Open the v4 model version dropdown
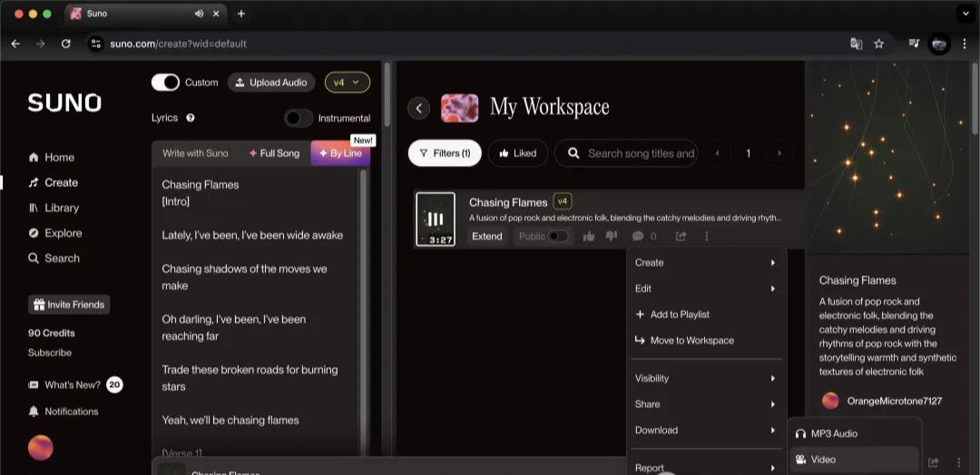 [347, 82]
